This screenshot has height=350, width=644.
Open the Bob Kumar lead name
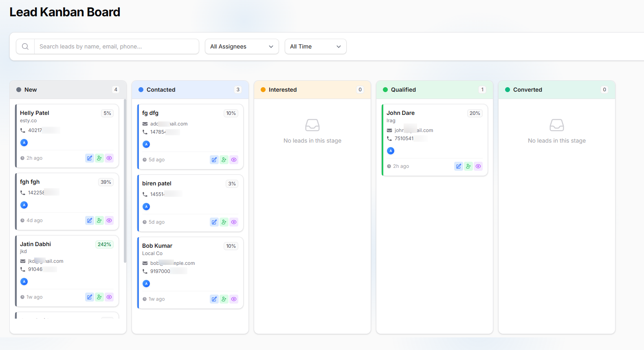click(157, 246)
